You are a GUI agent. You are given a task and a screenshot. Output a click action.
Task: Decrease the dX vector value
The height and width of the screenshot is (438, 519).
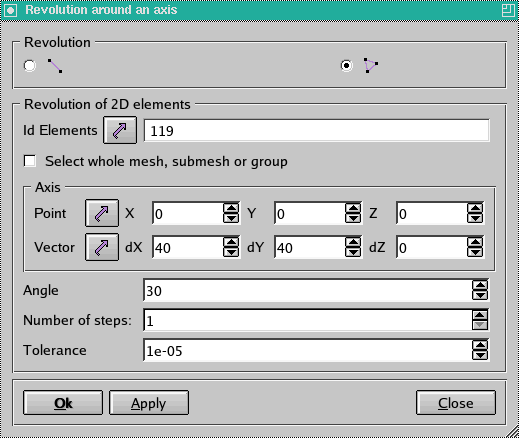click(231, 252)
